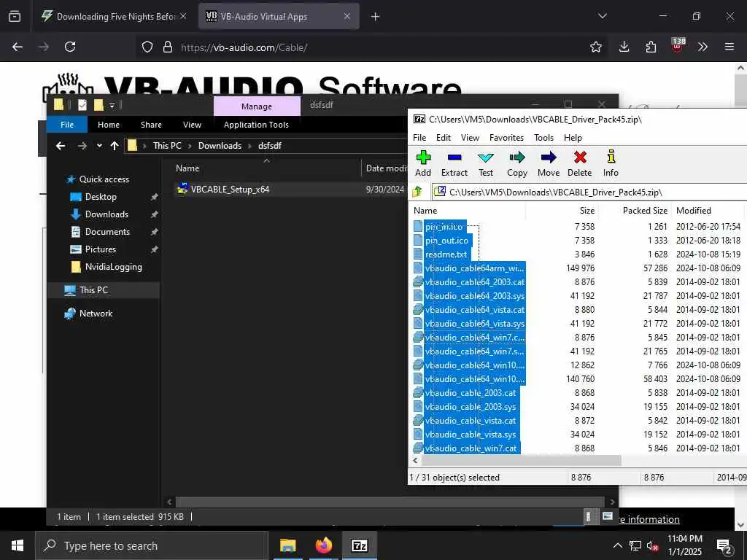Select readme.txt in the archive list

pyautogui.click(x=446, y=254)
